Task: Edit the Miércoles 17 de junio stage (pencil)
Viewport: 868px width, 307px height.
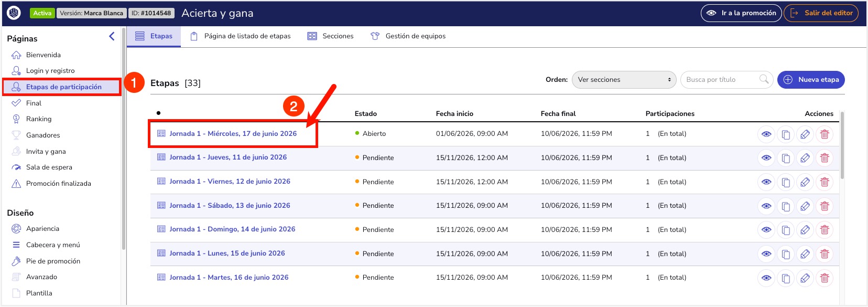Action: [x=805, y=134]
